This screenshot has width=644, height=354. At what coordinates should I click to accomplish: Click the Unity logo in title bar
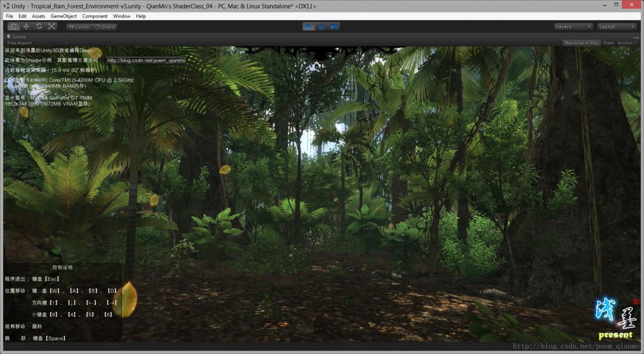pos(7,6)
